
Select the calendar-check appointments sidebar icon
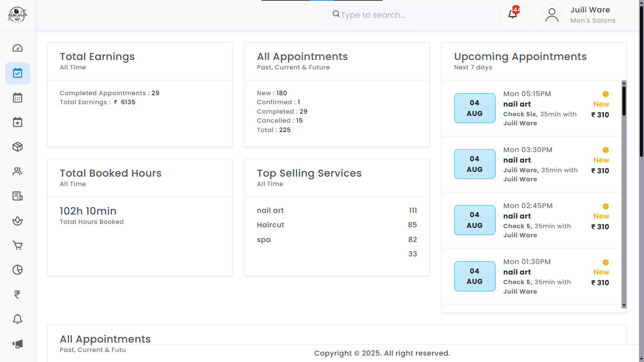17,73
